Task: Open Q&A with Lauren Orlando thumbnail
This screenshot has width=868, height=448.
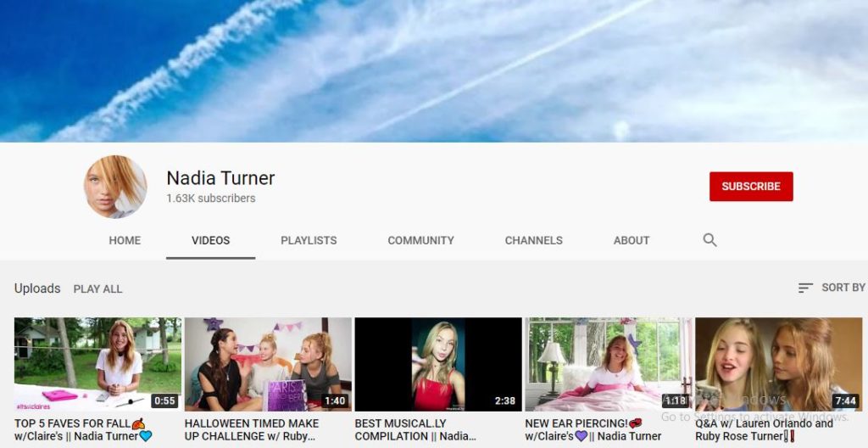Action: tap(778, 364)
